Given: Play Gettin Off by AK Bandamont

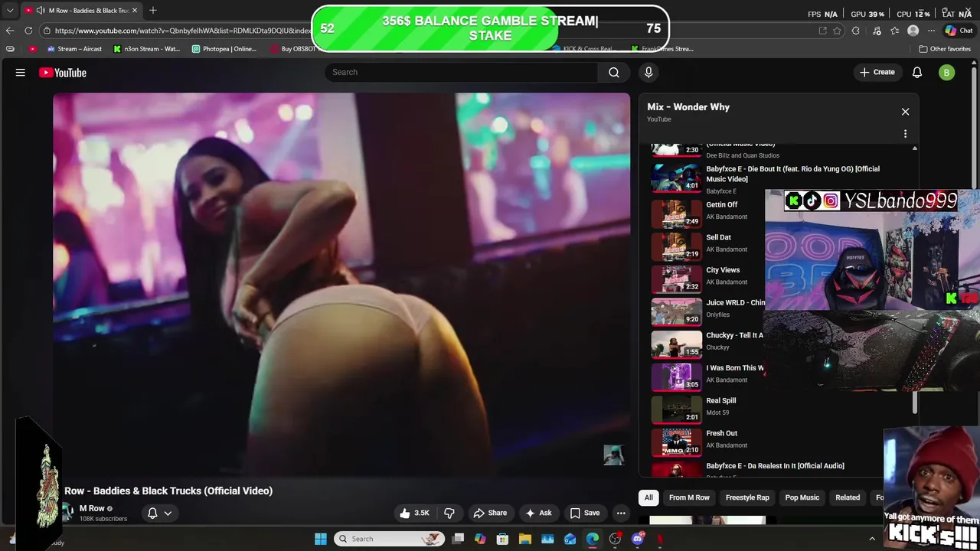Looking at the screenshot, I should point(721,204).
